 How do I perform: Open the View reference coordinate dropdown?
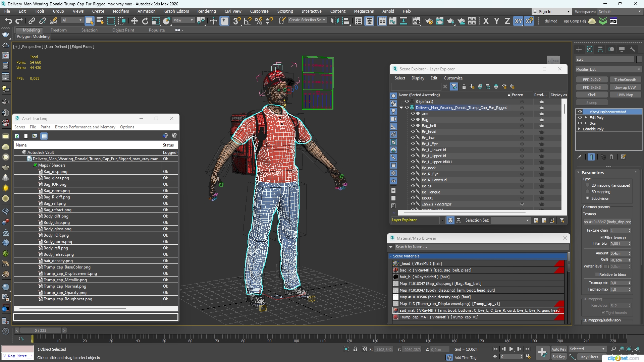pos(183,20)
